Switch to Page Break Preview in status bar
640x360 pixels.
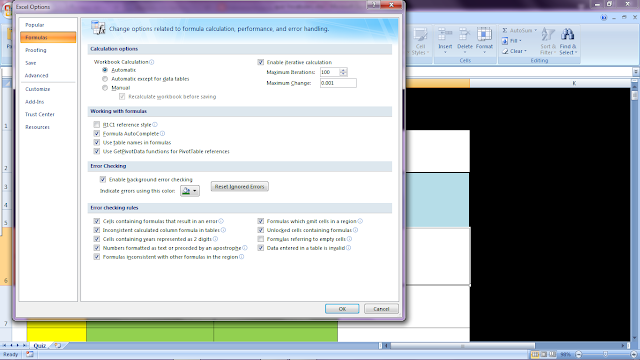coord(552,354)
